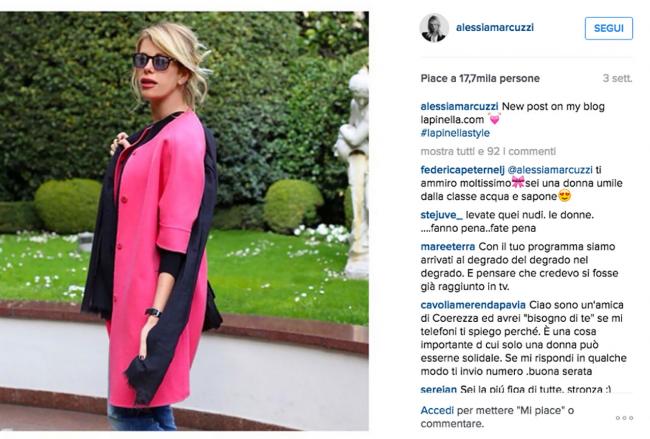Open the 3 sett. post timestamp
This screenshot has height=439, width=650.
click(617, 78)
